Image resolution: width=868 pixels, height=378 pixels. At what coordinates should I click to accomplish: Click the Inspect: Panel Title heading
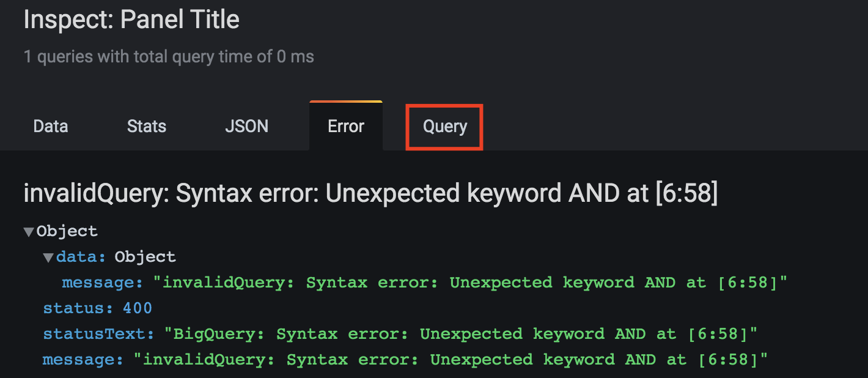point(131,20)
